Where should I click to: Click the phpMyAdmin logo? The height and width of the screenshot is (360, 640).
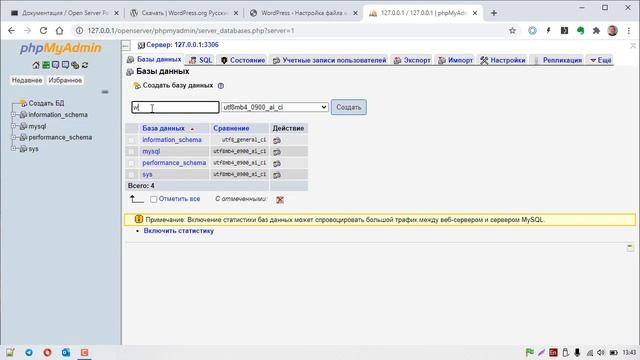click(x=60, y=48)
